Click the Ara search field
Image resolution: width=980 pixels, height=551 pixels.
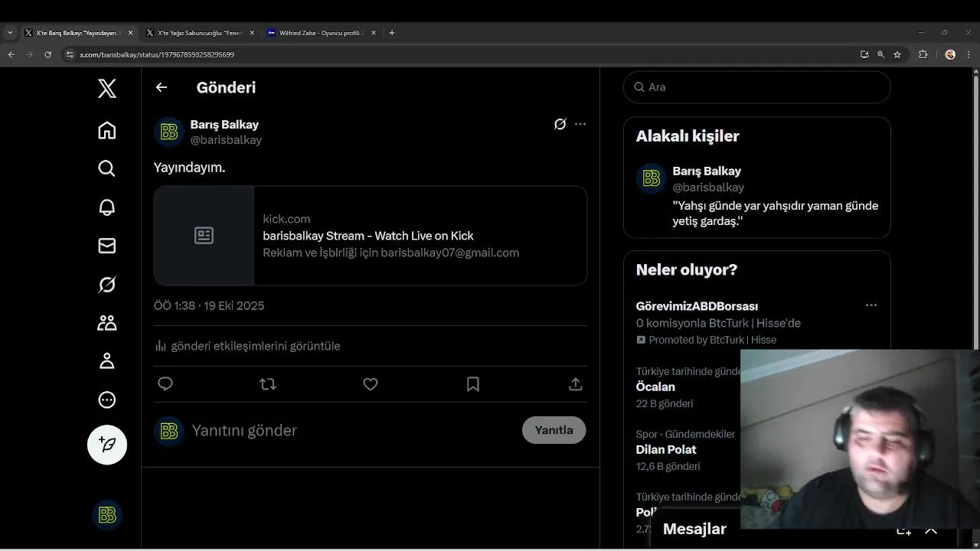(757, 87)
